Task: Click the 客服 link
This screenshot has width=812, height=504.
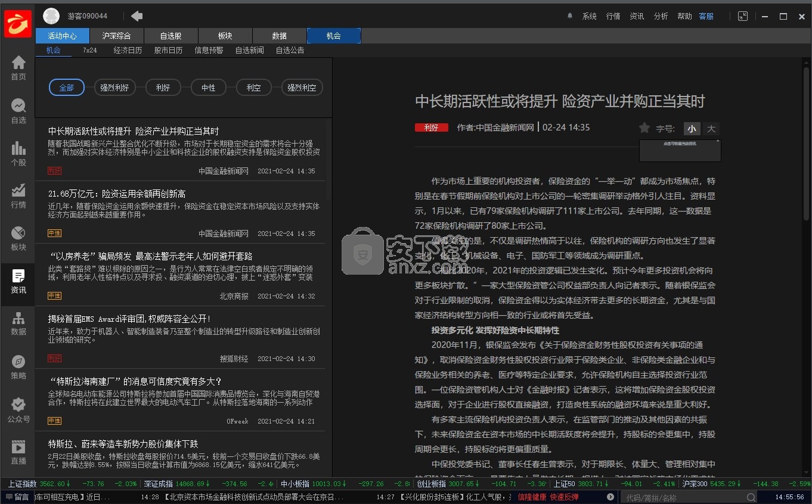Action: [x=706, y=16]
